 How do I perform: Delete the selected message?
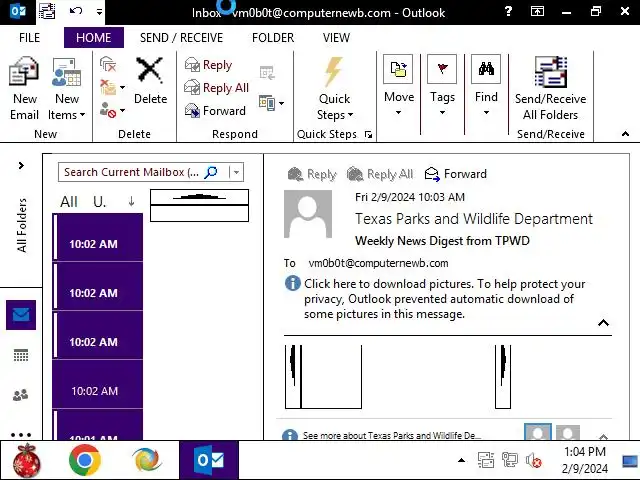(x=150, y=80)
